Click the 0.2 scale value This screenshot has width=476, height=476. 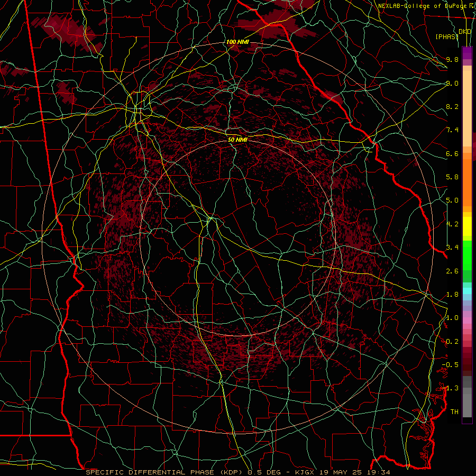452,342
